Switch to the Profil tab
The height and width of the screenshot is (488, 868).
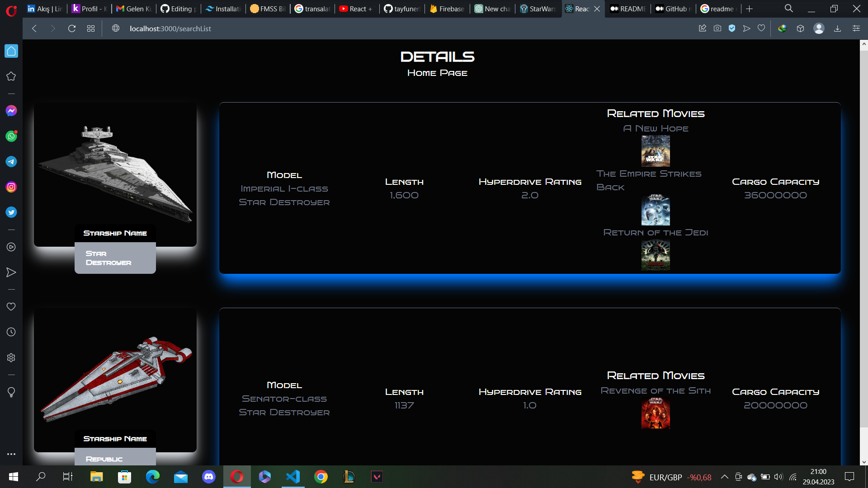click(89, 9)
